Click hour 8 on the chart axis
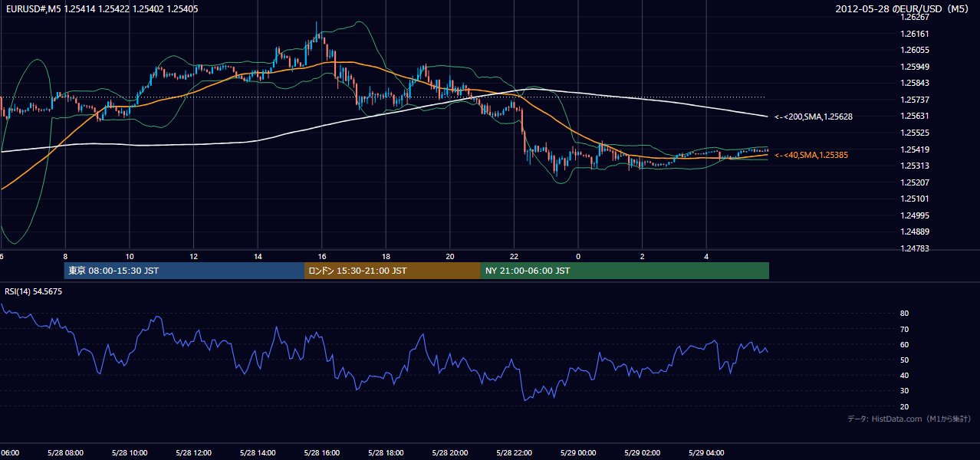 pos(65,256)
